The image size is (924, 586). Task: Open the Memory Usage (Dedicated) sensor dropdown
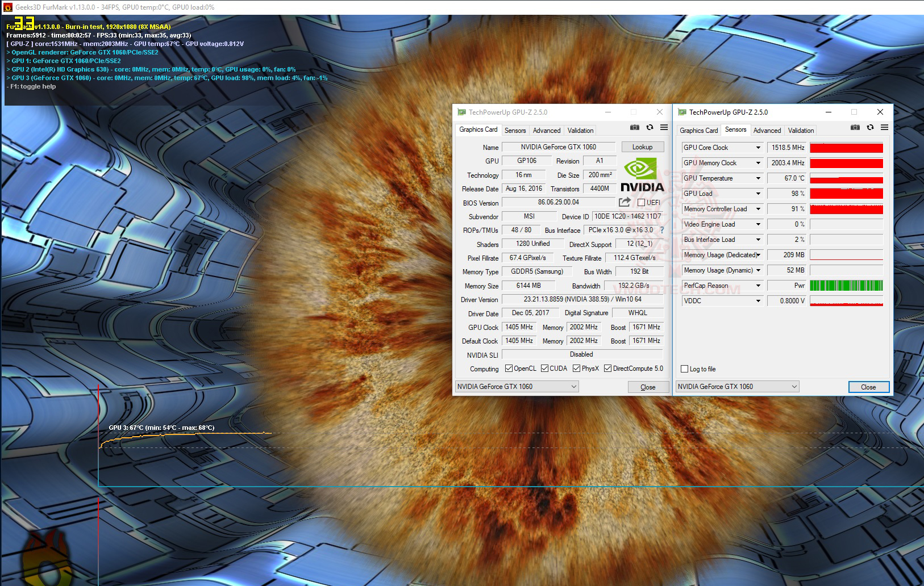[x=757, y=255]
